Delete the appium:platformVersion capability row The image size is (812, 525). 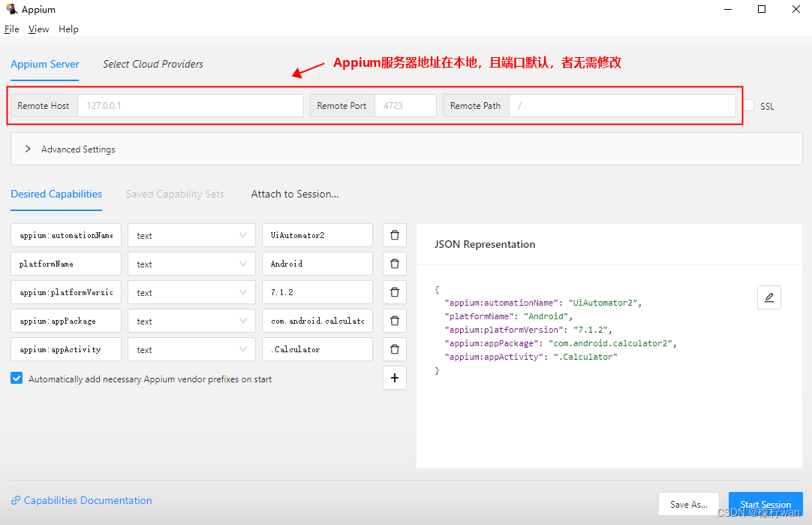click(x=395, y=292)
